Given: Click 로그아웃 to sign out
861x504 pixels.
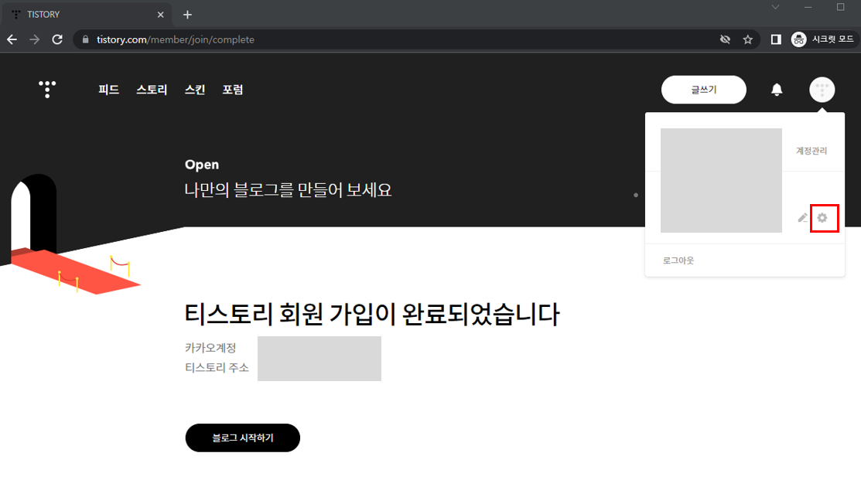Looking at the screenshot, I should 678,261.
